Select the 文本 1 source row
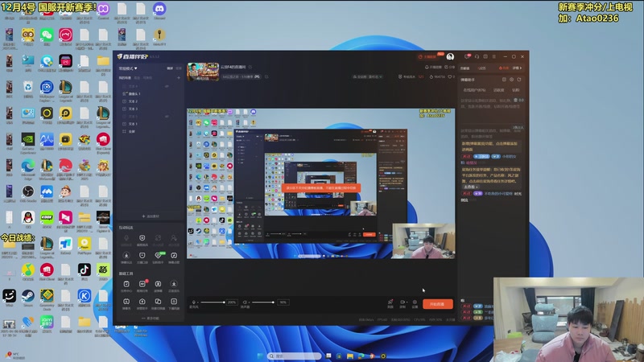Screen dimensions: 644x362 (151, 124)
